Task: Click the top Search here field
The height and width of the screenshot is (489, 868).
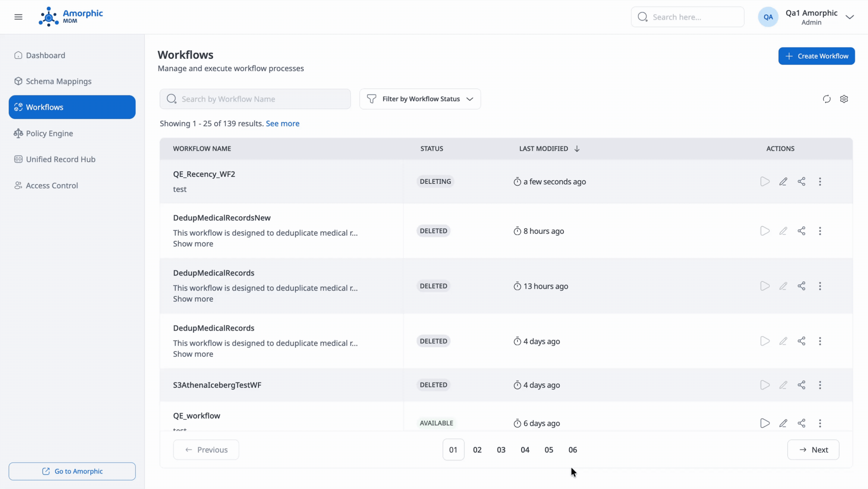Action: (687, 17)
